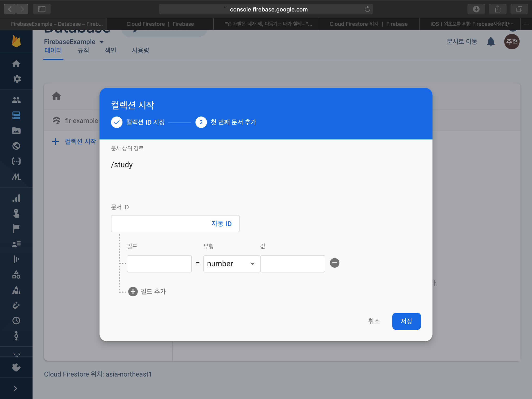532x399 pixels.
Task: Click the 저장 button
Action: click(406, 321)
